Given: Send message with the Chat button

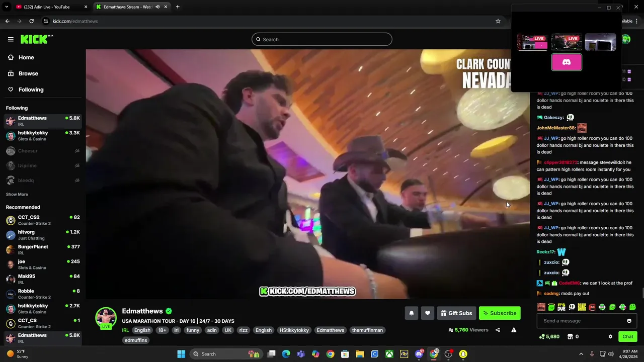Looking at the screenshot, I should tap(628, 336).
